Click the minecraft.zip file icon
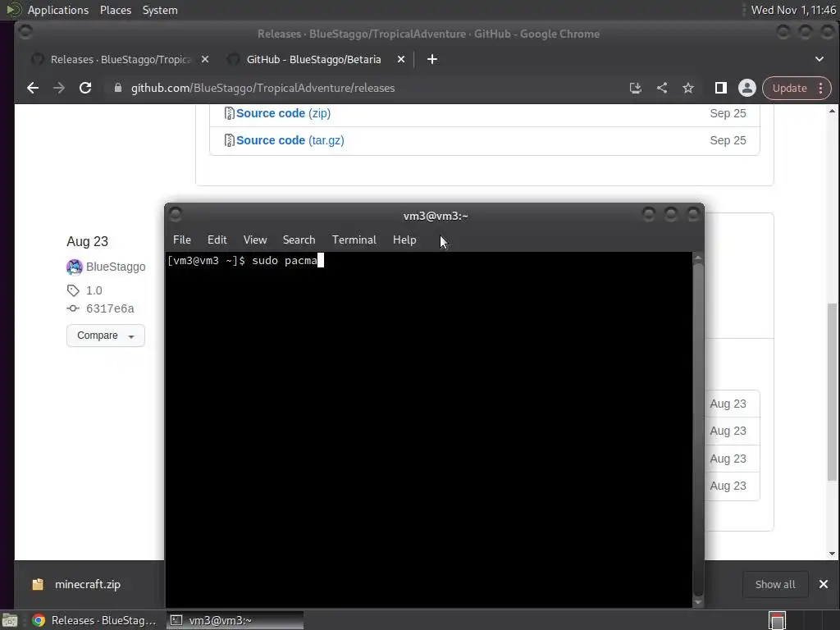This screenshot has height=630, width=840. 38,584
